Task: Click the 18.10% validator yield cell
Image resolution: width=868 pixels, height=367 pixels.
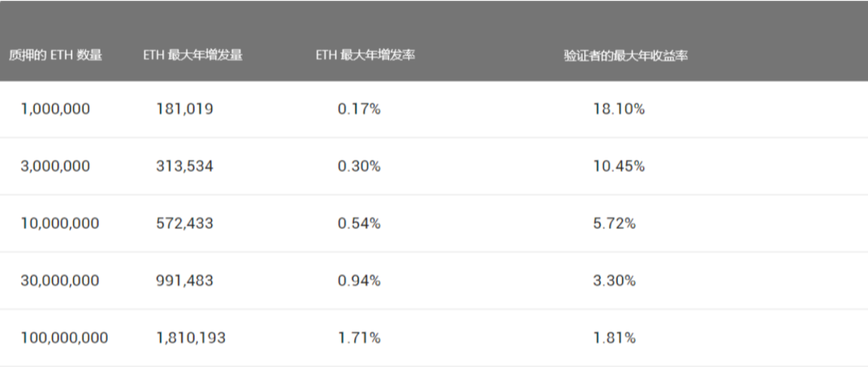Action: pyautogui.click(x=619, y=109)
